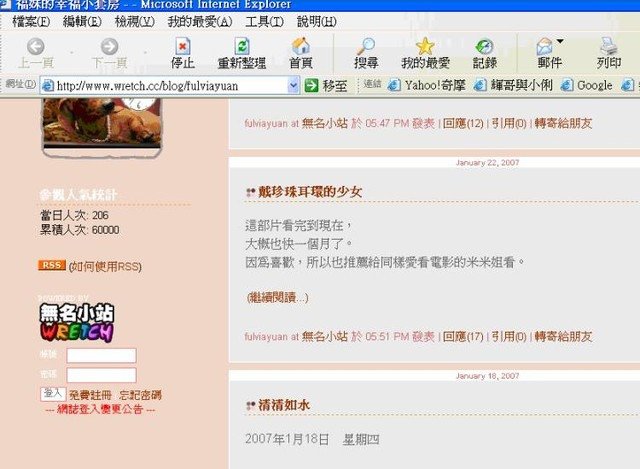This screenshot has width=640, height=469.
Task: Open the 說明(H) menu
Action: click(317, 21)
